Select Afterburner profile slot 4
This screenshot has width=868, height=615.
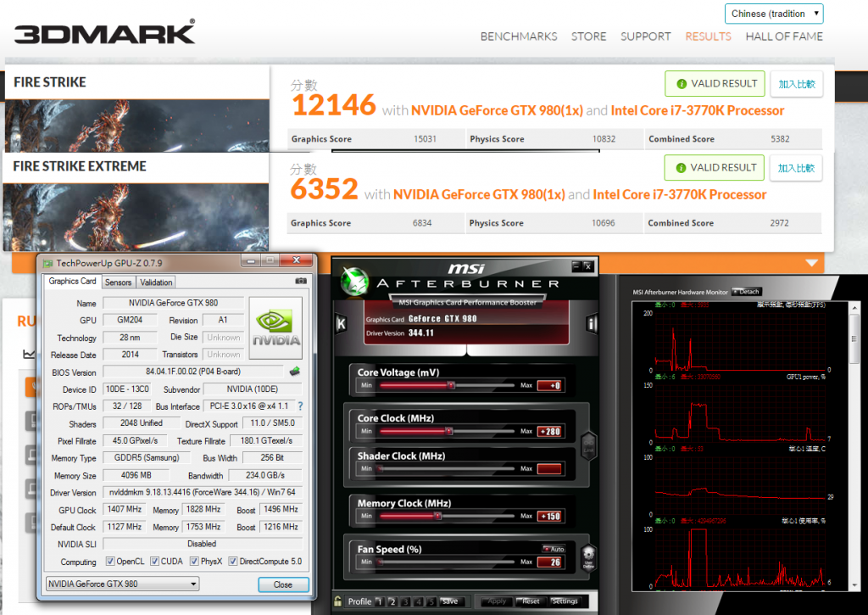(x=418, y=601)
